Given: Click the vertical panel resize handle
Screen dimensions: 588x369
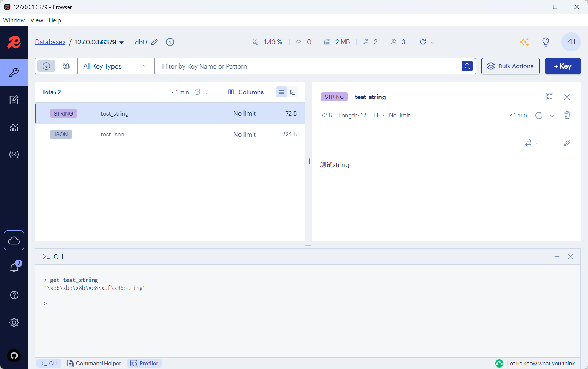Looking at the screenshot, I should coord(309,161).
